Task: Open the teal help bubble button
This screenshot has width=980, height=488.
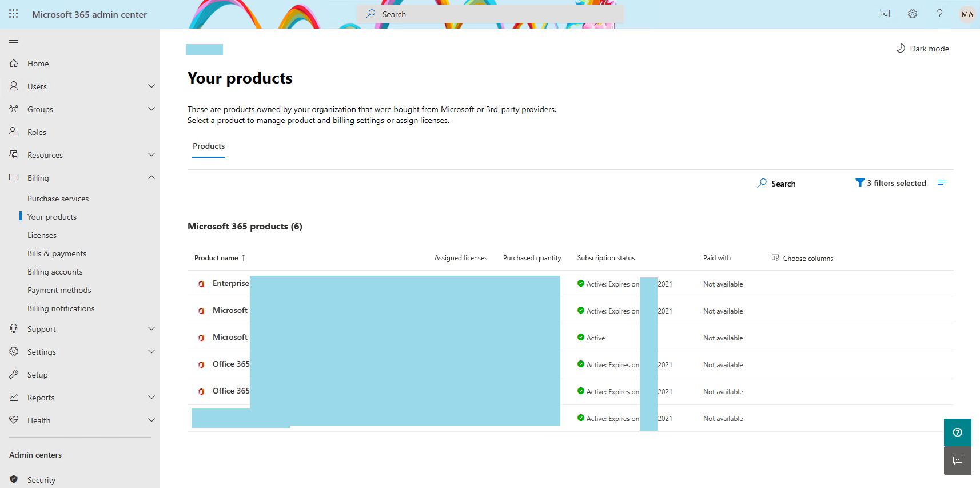Action: pyautogui.click(x=958, y=433)
